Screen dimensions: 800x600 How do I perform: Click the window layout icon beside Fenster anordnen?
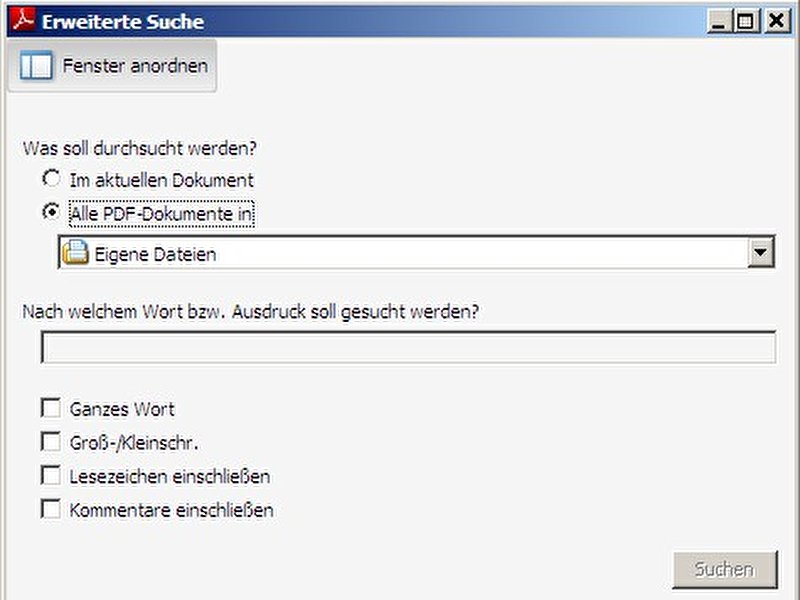pyautogui.click(x=36, y=66)
